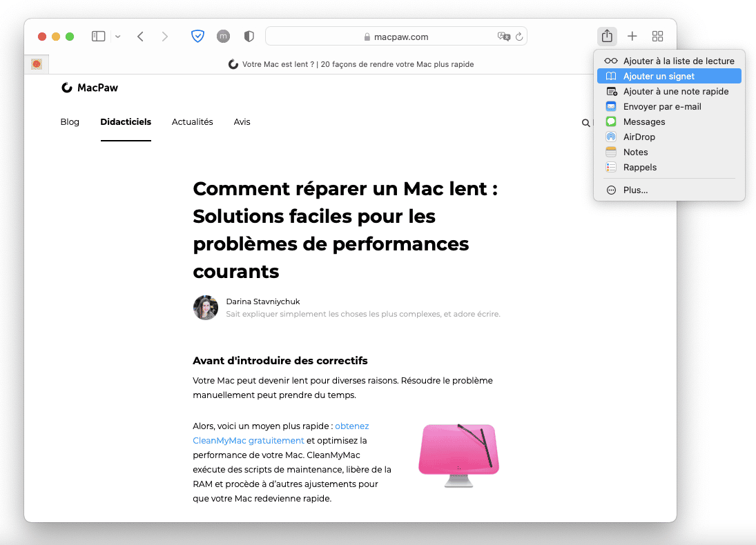The width and height of the screenshot is (756, 545).
Task: Choose 'Ajouter un signet' menu item
Action: pyautogui.click(x=659, y=77)
